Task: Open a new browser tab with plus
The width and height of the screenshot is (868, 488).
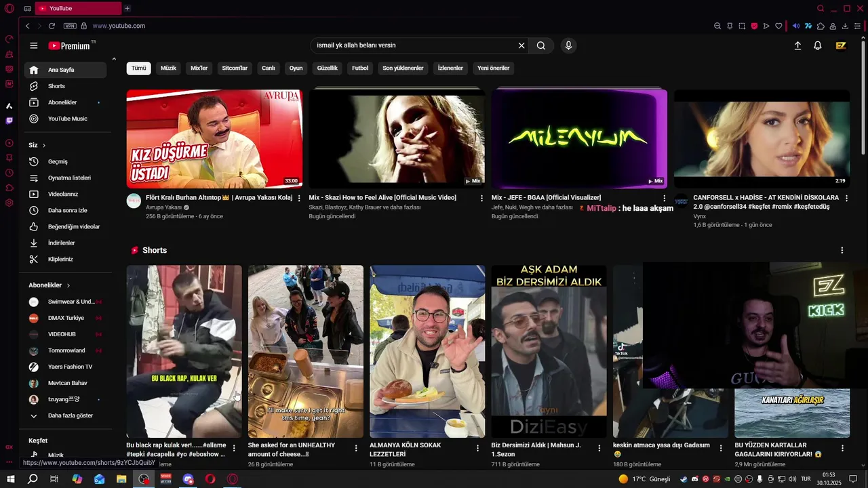Action: click(x=127, y=8)
